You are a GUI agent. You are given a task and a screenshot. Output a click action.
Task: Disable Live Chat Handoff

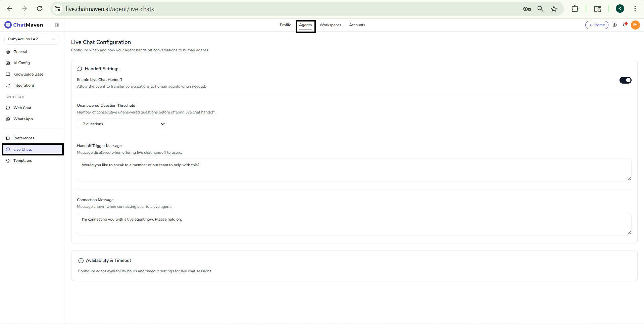625,80
